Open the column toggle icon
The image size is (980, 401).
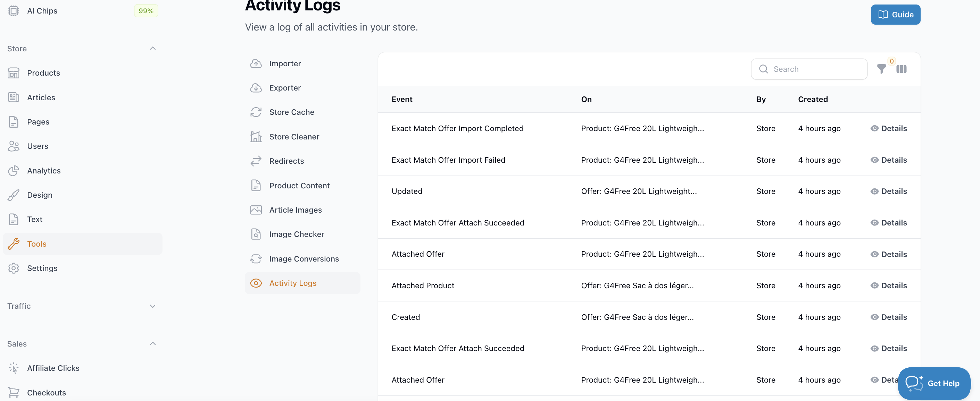coord(901,69)
